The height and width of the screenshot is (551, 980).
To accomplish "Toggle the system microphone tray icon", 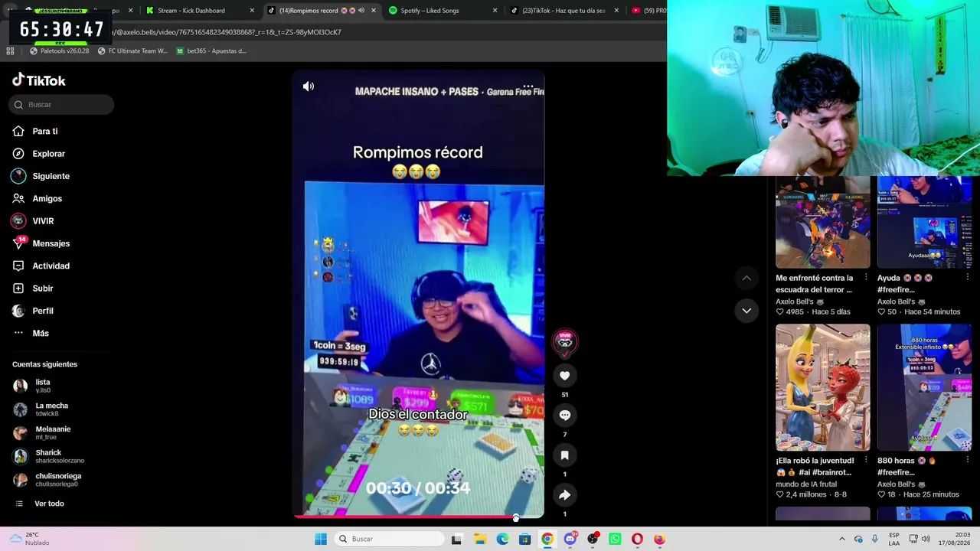I will click(875, 540).
